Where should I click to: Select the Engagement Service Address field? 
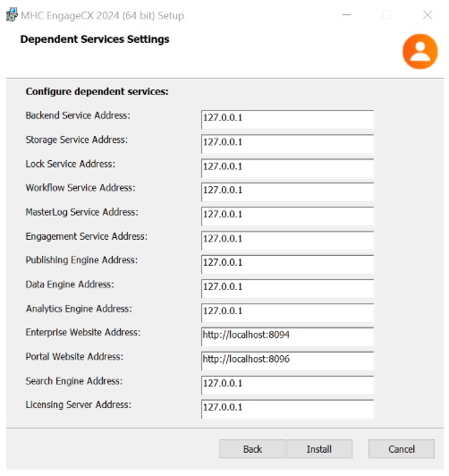pyautogui.click(x=287, y=241)
